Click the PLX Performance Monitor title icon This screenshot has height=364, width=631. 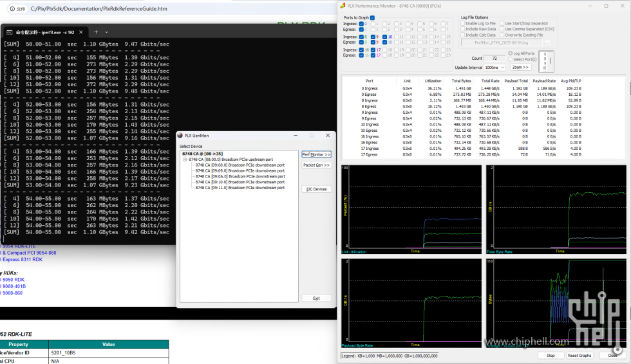pyautogui.click(x=343, y=6)
